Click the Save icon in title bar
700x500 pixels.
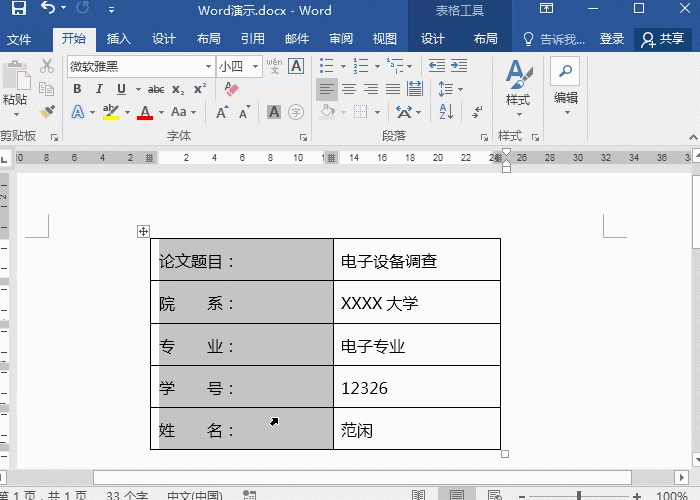(19, 10)
